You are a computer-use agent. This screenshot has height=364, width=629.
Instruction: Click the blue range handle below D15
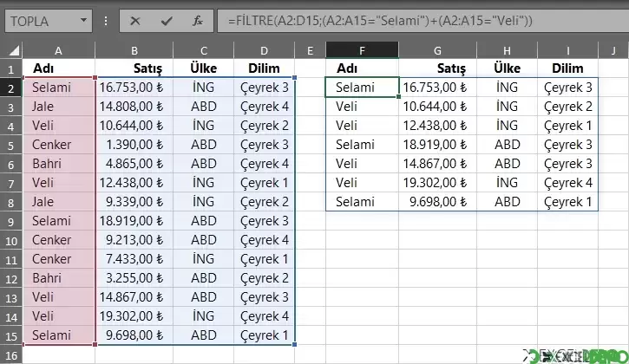coord(295,344)
